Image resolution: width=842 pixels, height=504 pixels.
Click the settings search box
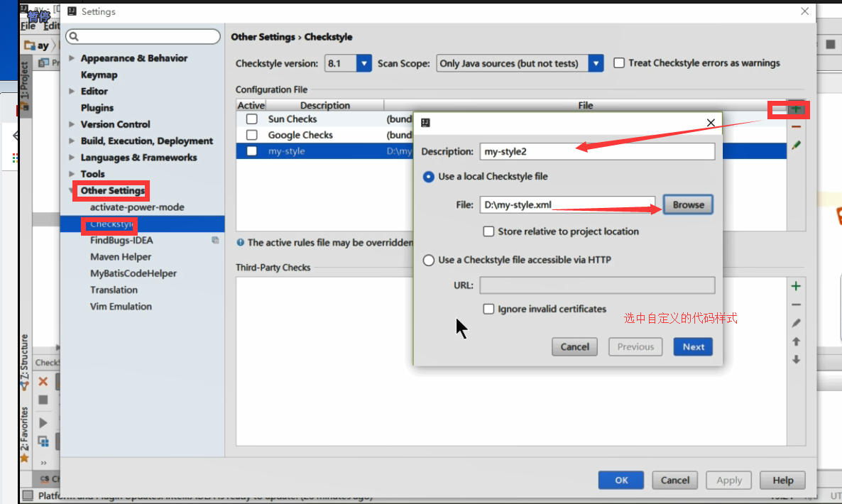[143, 36]
